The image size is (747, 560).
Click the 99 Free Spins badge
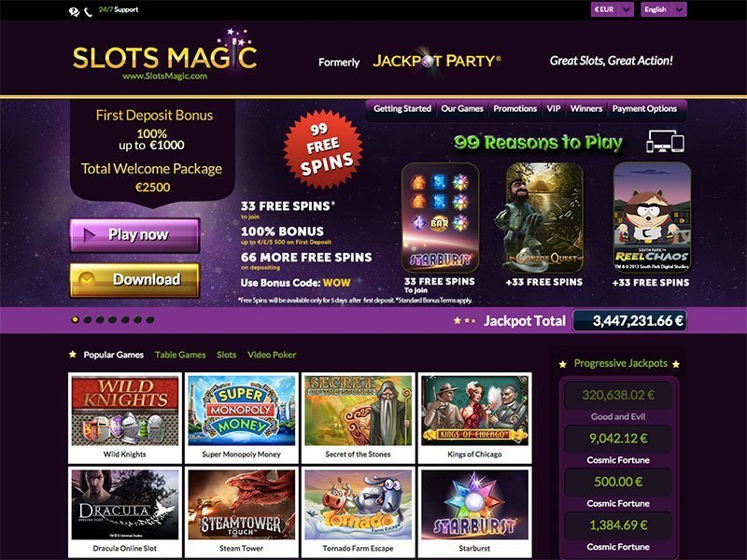click(323, 149)
